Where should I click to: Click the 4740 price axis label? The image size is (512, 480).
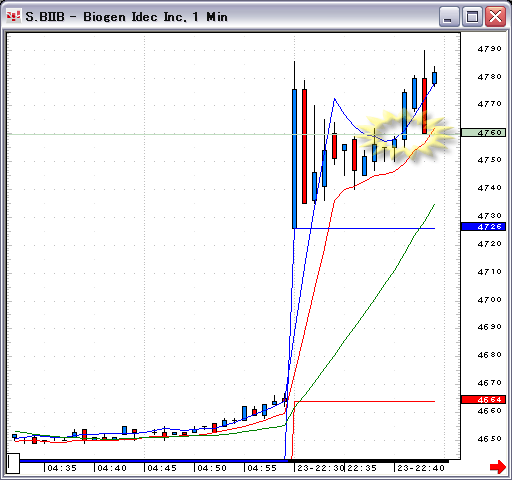click(489, 188)
